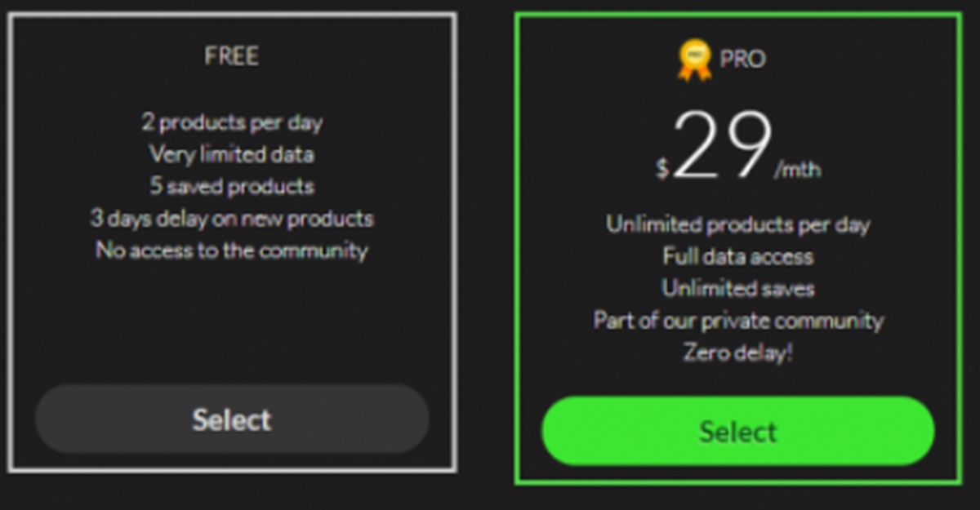Click the 'Unlimited saves' feature text

(737, 288)
